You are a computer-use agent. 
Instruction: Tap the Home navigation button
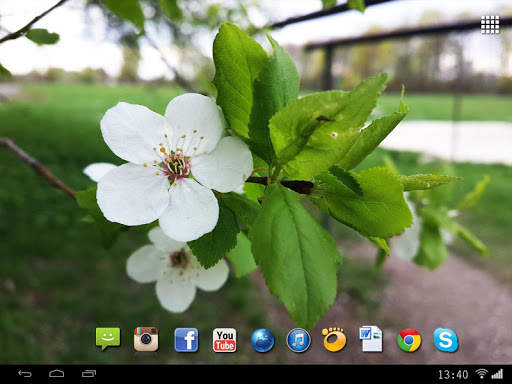(x=57, y=374)
